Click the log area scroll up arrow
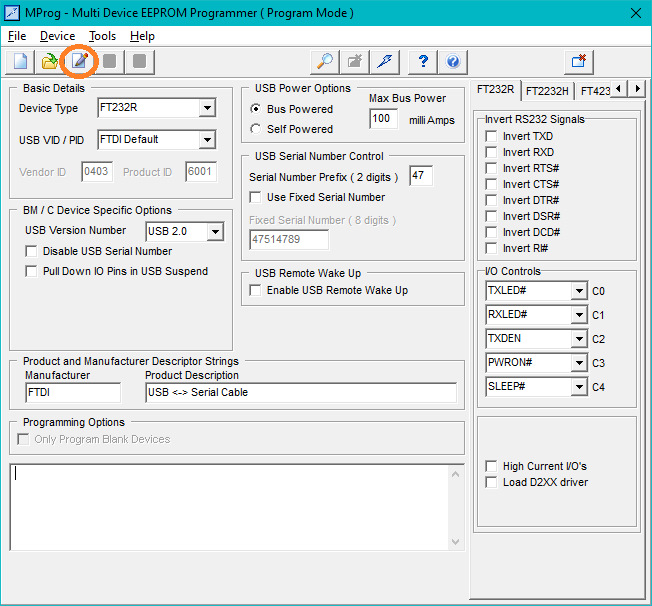 (455, 474)
